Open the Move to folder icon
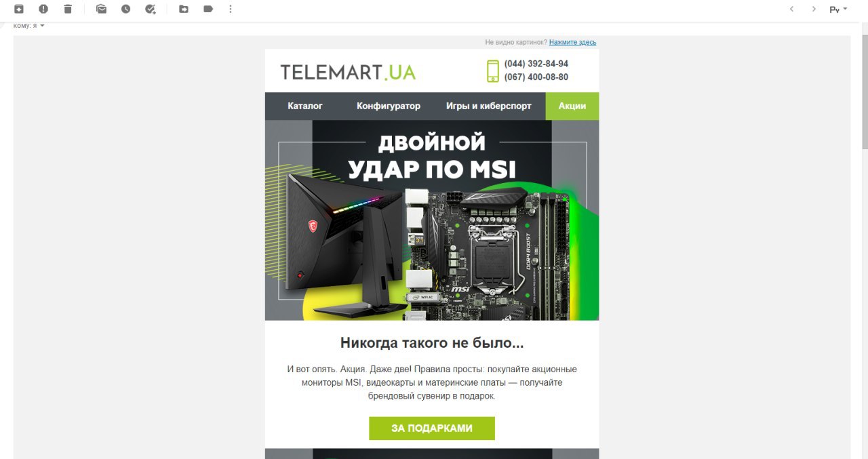Image resolution: width=868 pixels, height=459 pixels. (184, 9)
